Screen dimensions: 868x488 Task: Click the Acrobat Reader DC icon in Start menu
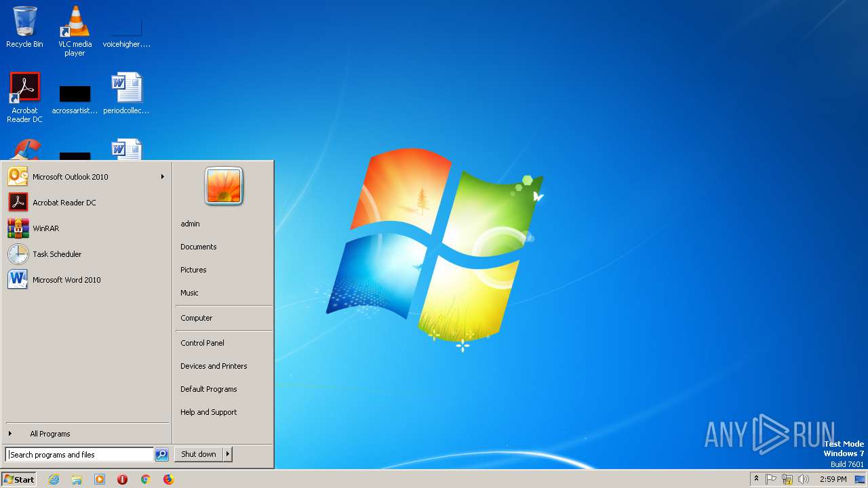tap(18, 203)
